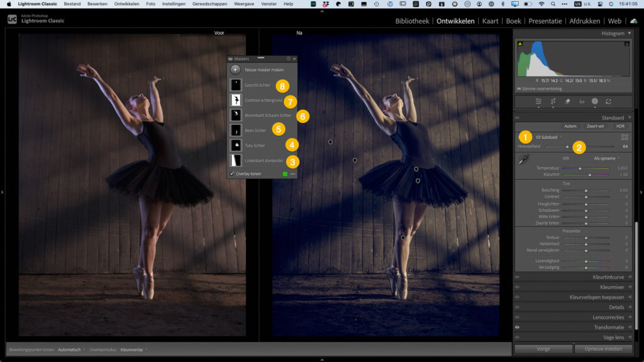Click the Opnieuw instellen button

pyautogui.click(x=603, y=349)
